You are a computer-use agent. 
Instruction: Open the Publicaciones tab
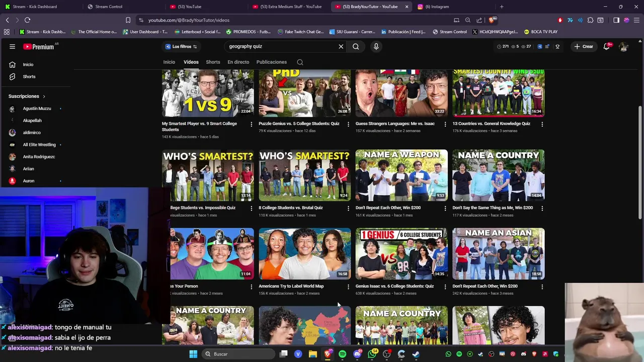(x=271, y=62)
